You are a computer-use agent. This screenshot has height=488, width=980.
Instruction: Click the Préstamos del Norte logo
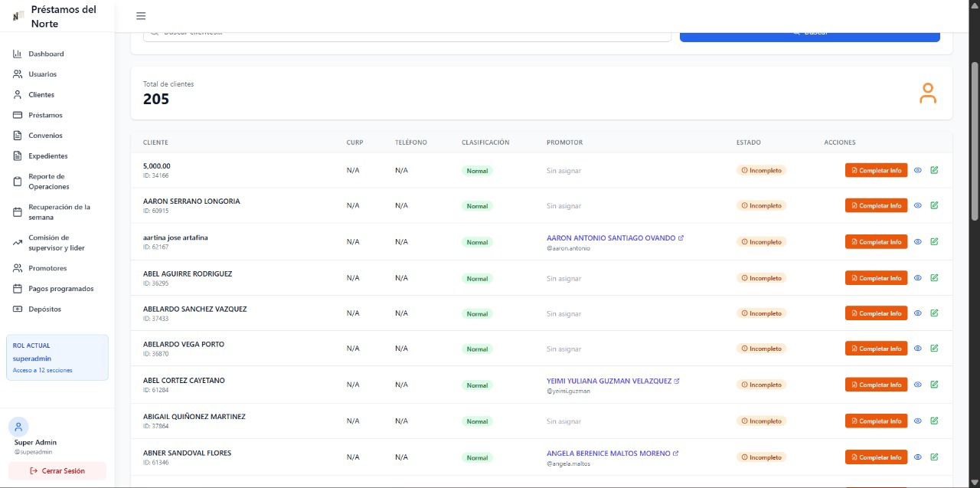tap(18, 16)
